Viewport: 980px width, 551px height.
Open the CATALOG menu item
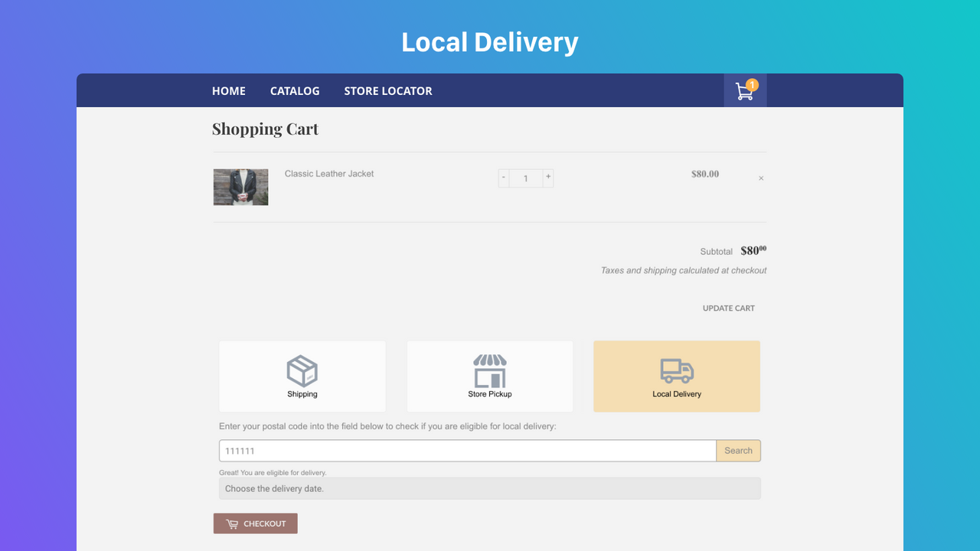click(x=294, y=90)
